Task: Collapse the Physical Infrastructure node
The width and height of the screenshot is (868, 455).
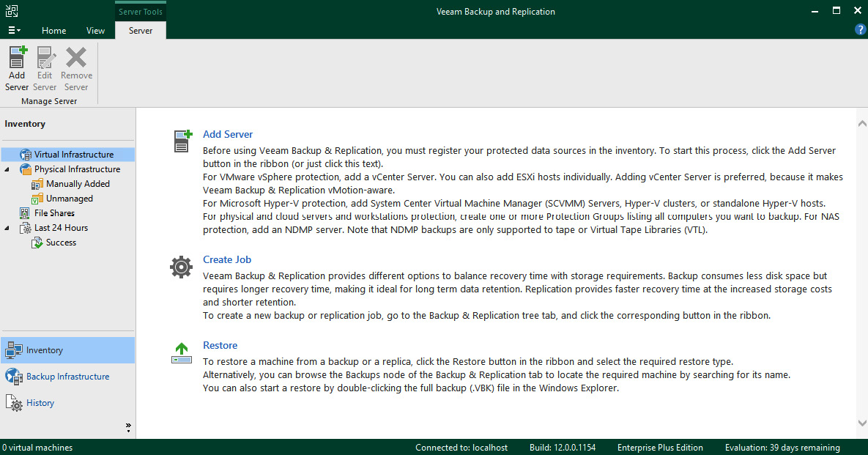Action: tap(7, 169)
